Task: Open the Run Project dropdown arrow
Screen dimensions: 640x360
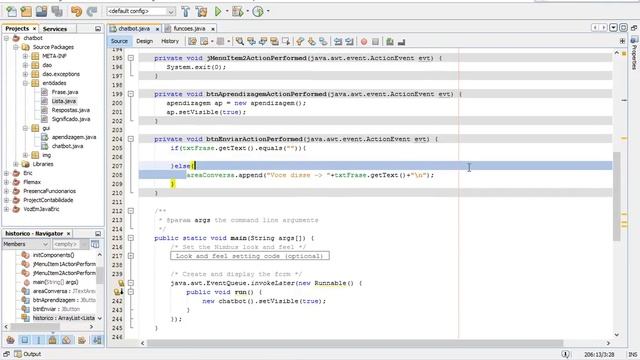Action: [x=227, y=11]
